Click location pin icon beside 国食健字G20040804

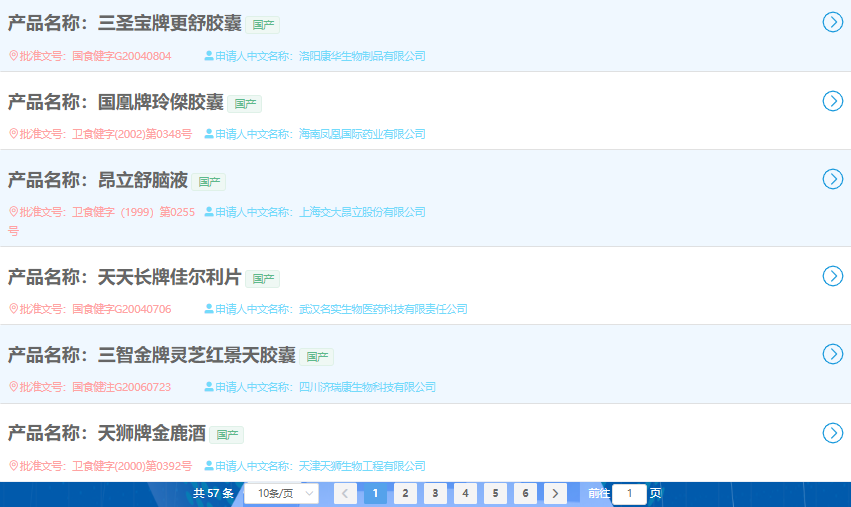(x=14, y=55)
